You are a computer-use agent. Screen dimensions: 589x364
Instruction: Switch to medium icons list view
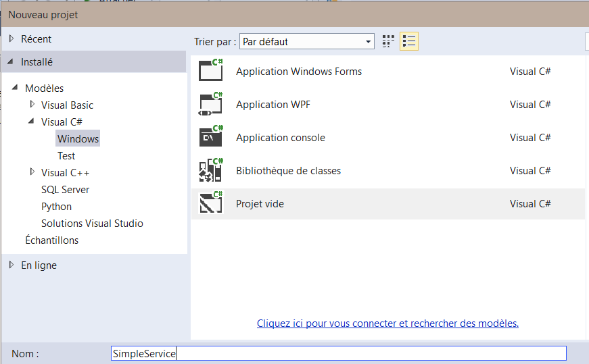click(x=409, y=42)
